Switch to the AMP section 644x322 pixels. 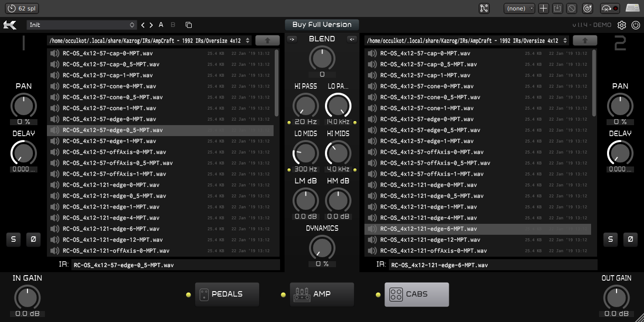click(x=322, y=294)
